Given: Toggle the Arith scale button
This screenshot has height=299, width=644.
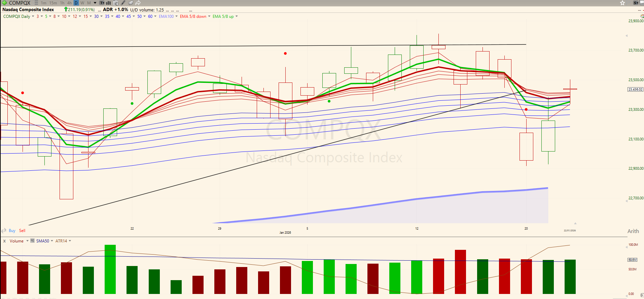Looking at the screenshot, I should (x=633, y=231).
